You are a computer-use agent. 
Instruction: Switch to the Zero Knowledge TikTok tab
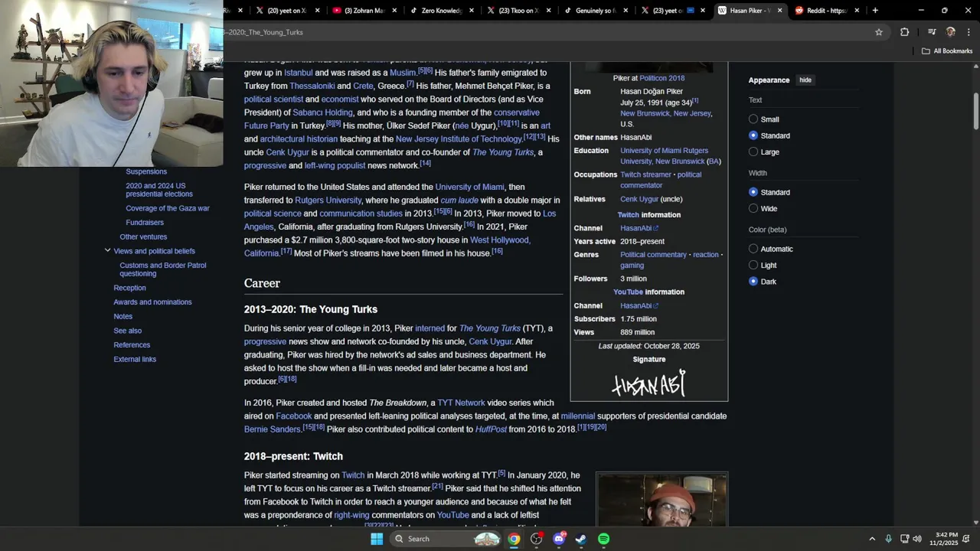click(441, 11)
